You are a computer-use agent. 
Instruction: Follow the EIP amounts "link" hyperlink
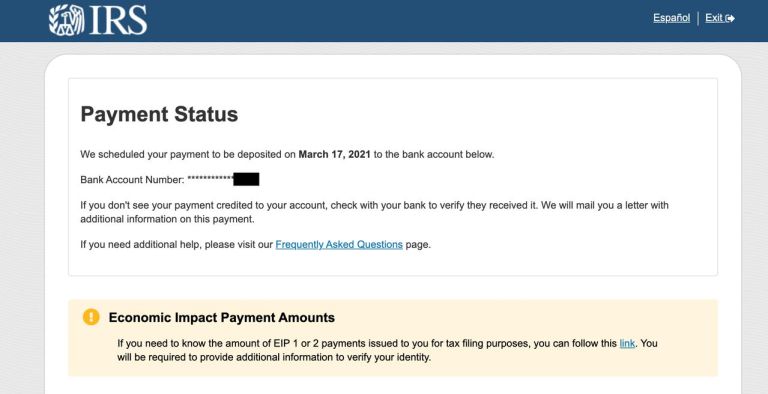[x=627, y=343]
